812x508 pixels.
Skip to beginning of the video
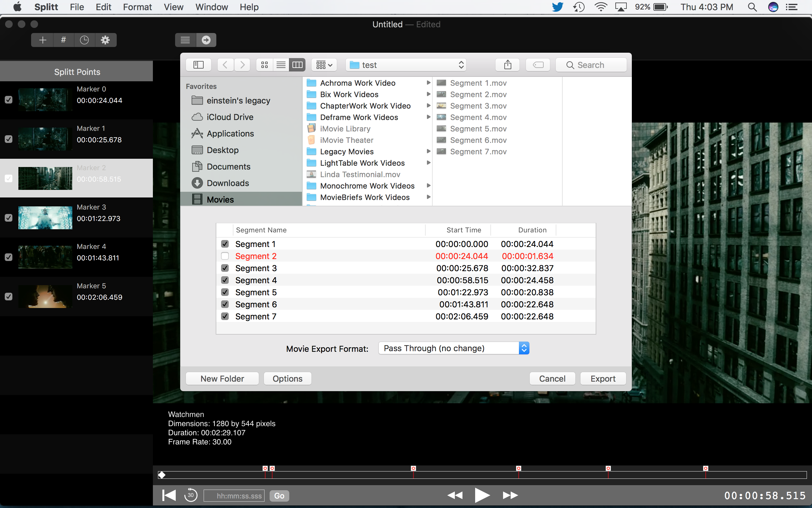pos(169,495)
